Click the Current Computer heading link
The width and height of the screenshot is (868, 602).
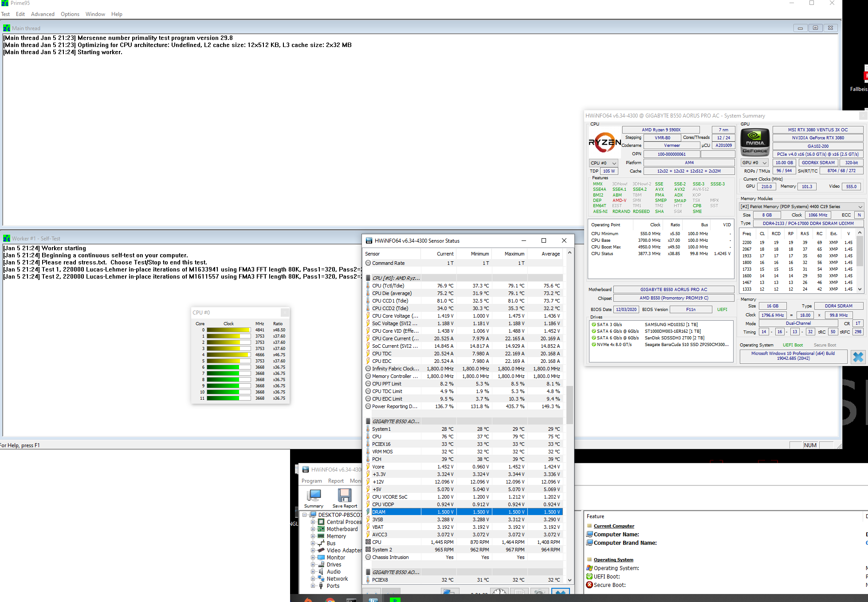point(614,526)
